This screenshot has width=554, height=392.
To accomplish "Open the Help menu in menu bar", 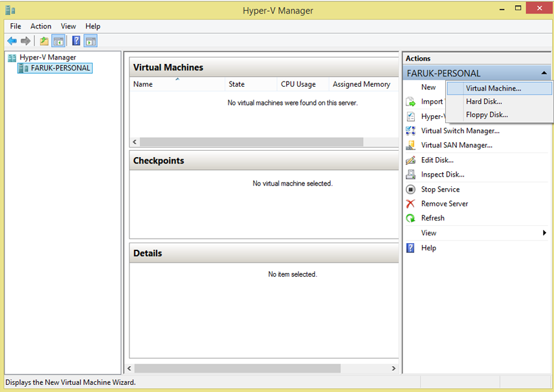I will 93,26.
